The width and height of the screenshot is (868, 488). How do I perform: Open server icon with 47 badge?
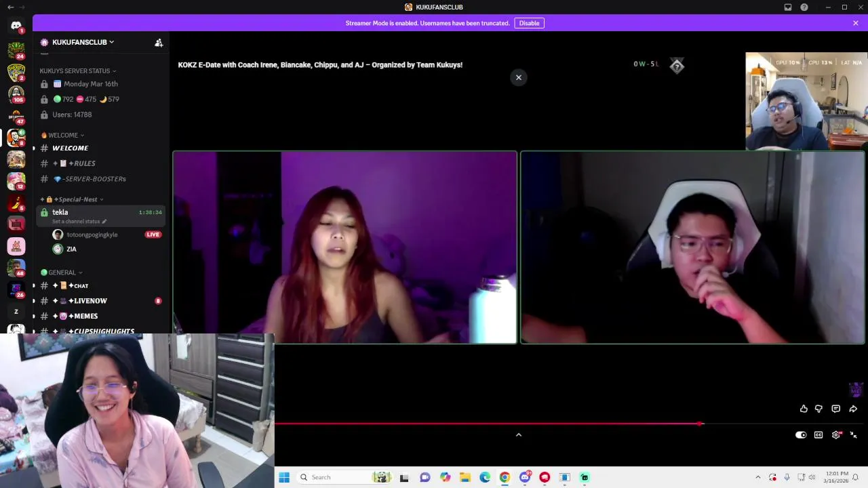pyautogui.click(x=16, y=115)
